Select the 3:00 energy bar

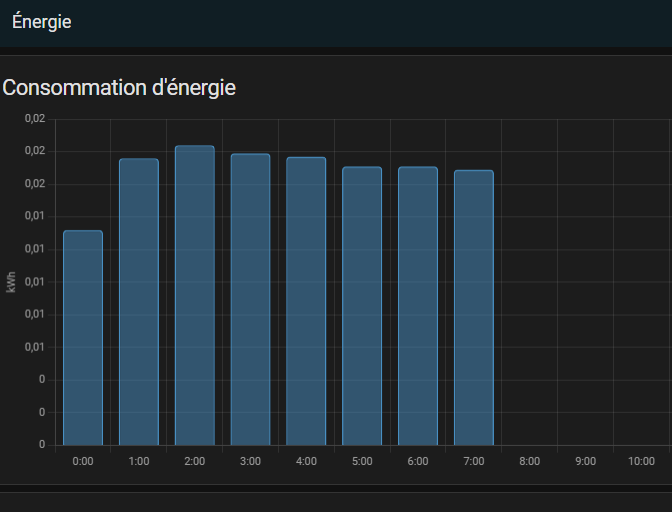(x=250, y=299)
